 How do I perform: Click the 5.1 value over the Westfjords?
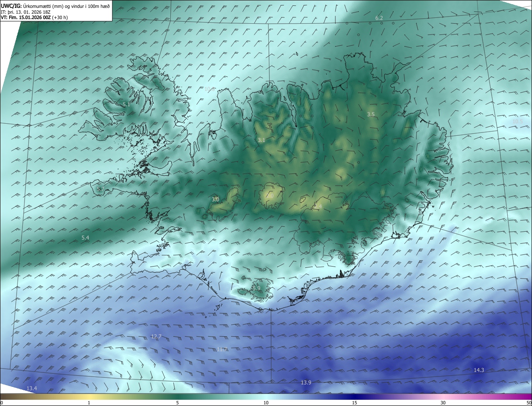tap(126, 105)
